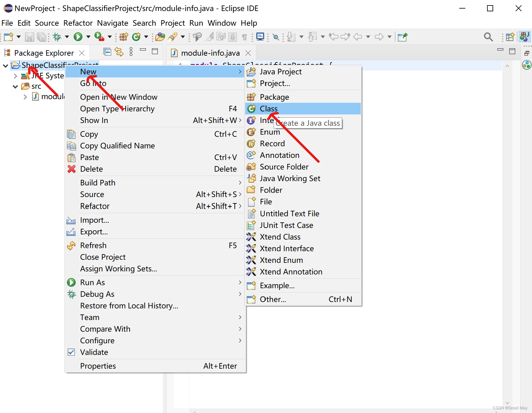Screen dimensions: 532x413
Task: Toggle Mark Occurrences highlighter icon
Action: click(x=210, y=37)
